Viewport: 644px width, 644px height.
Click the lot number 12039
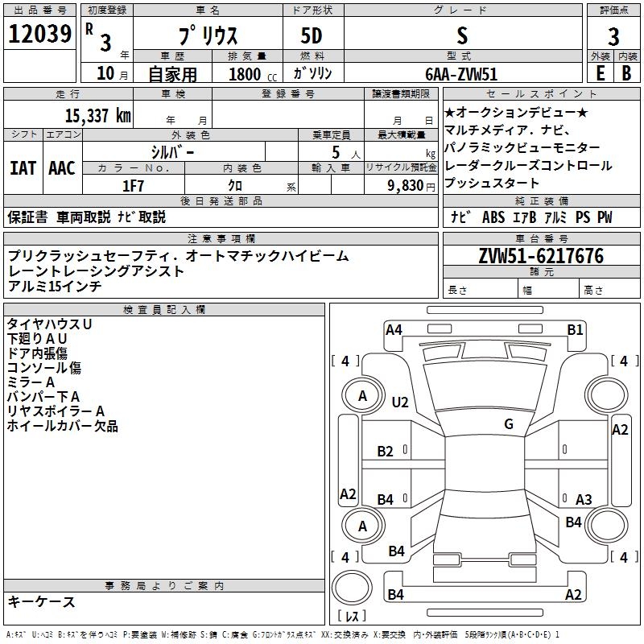(39, 34)
